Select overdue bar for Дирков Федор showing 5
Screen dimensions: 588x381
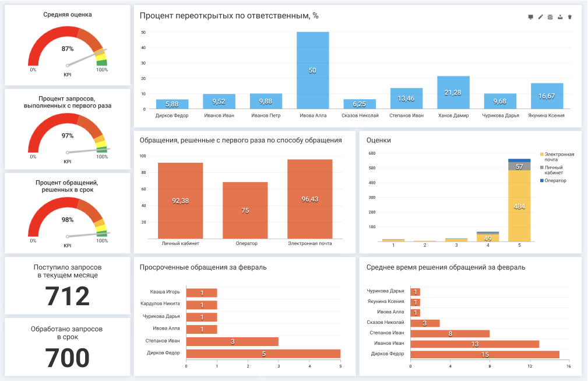[263, 354]
